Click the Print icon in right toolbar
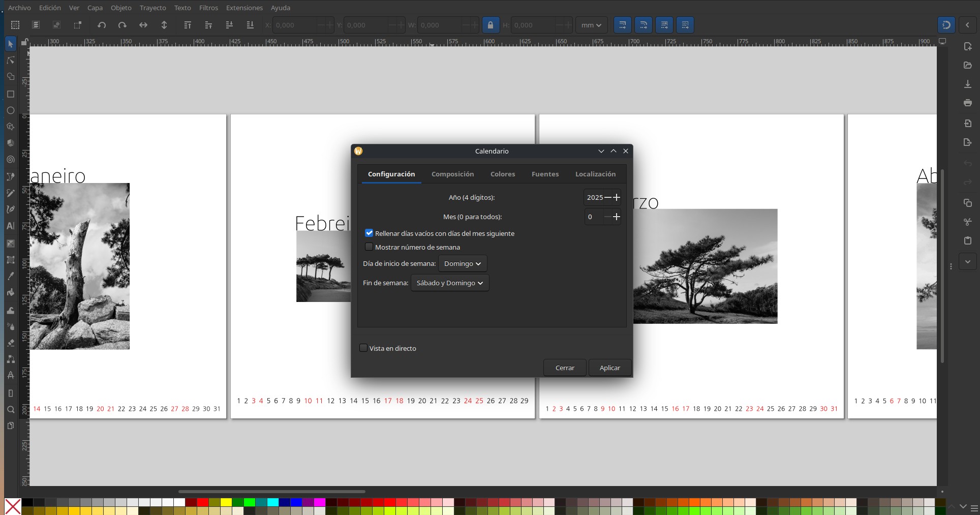The height and width of the screenshot is (515, 980). pos(967,103)
